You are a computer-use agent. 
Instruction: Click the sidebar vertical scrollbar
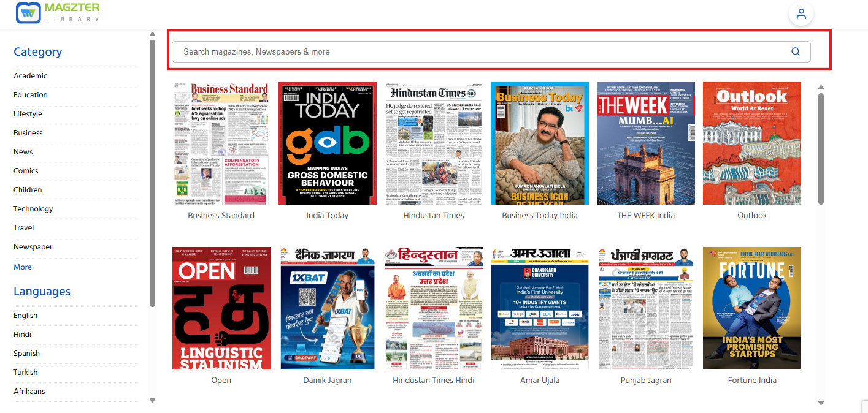[x=152, y=172]
